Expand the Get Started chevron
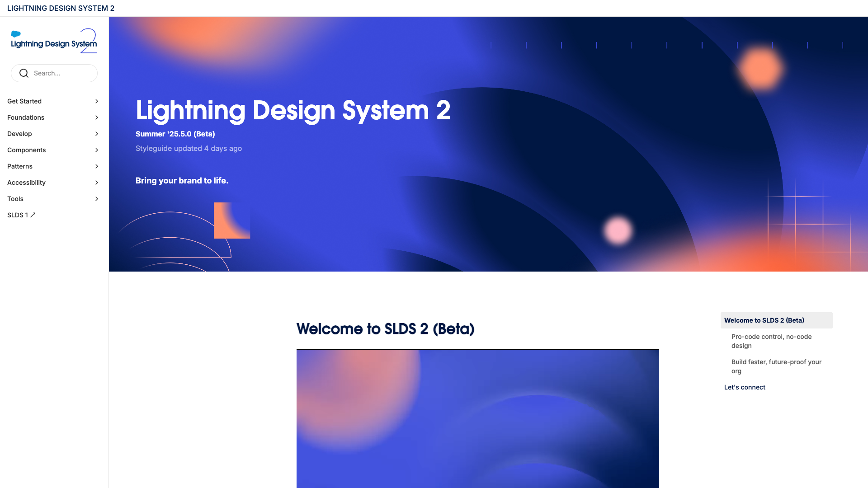The height and width of the screenshot is (488, 868). click(x=97, y=101)
